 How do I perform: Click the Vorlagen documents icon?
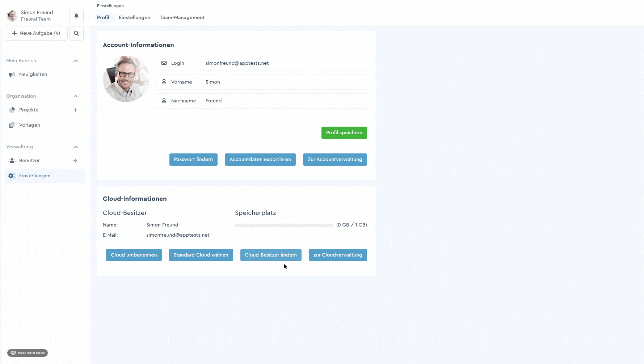12,125
